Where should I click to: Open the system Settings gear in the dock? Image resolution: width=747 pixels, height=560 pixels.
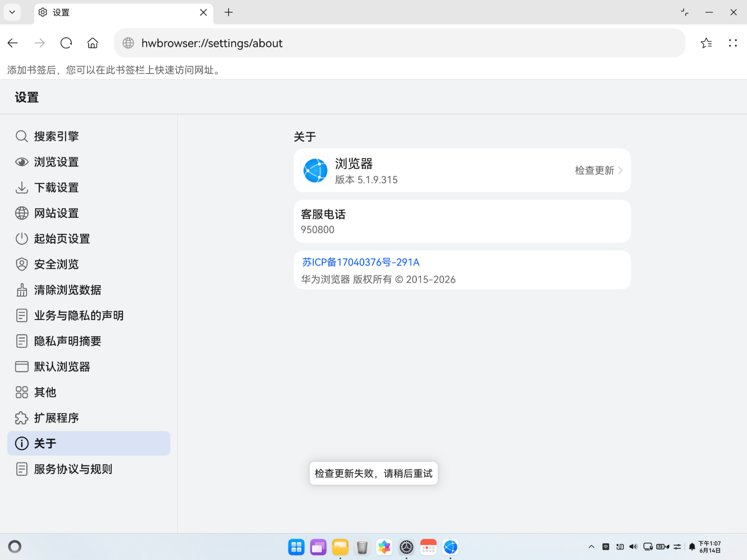pos(406,547)
